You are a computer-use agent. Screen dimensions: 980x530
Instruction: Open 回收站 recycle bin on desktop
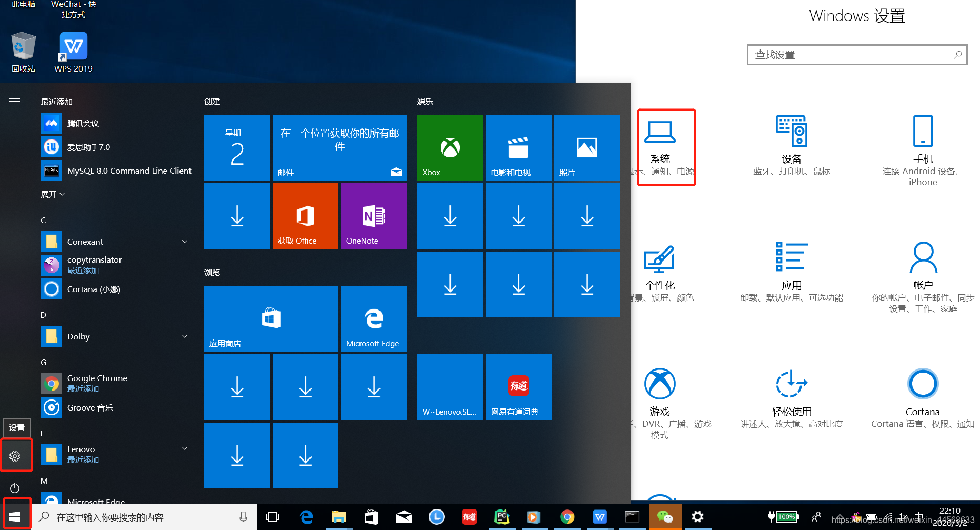23,52
